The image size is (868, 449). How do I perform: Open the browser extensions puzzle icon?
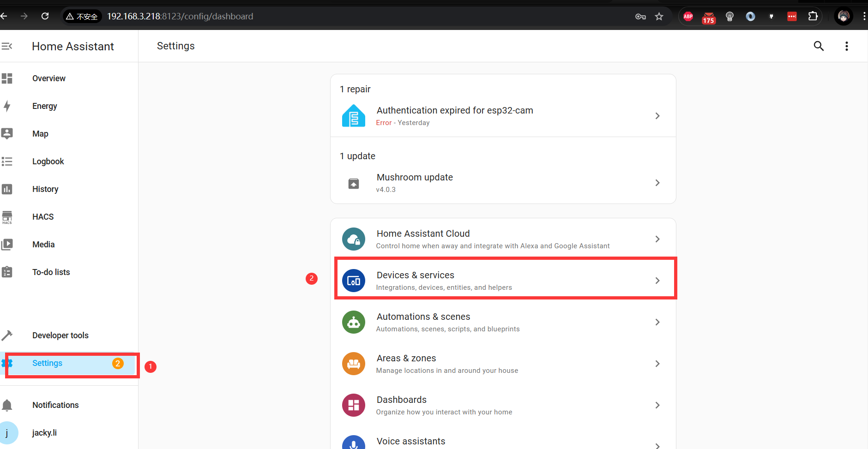[x=813, y=17]
